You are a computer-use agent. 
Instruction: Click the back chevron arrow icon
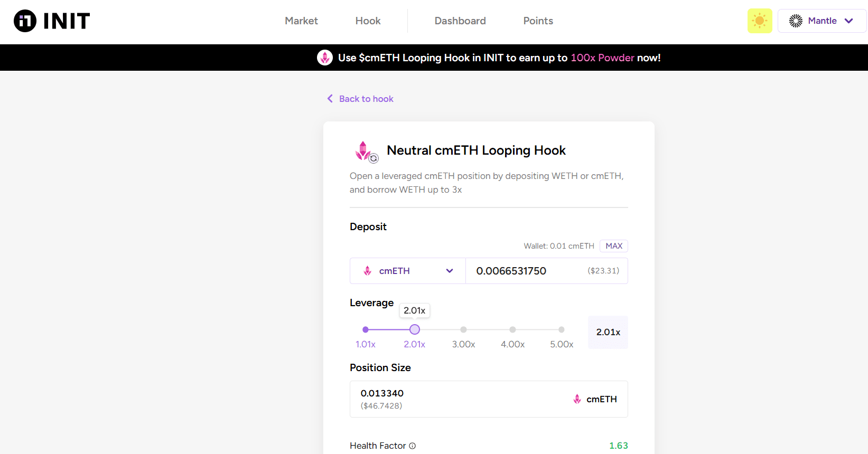coord(330,99)
